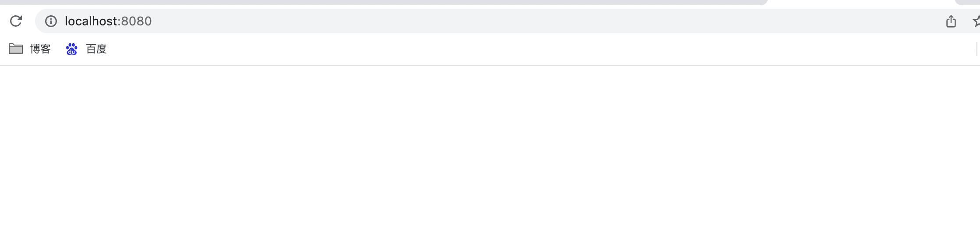
Task: Click the 百度 bookmark label text
Action: pyautogui.click(x=96, y=49)
